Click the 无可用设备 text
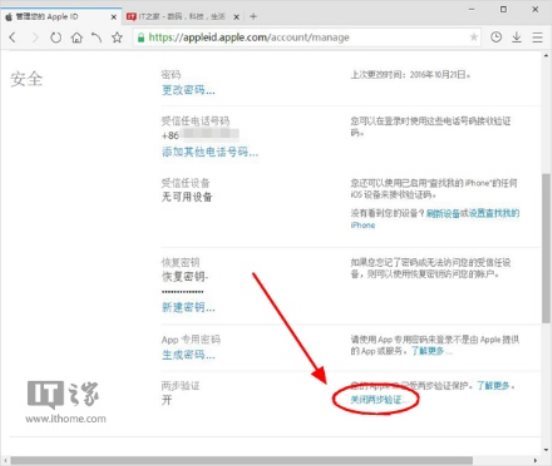552x466 pixels. [187, 196]
